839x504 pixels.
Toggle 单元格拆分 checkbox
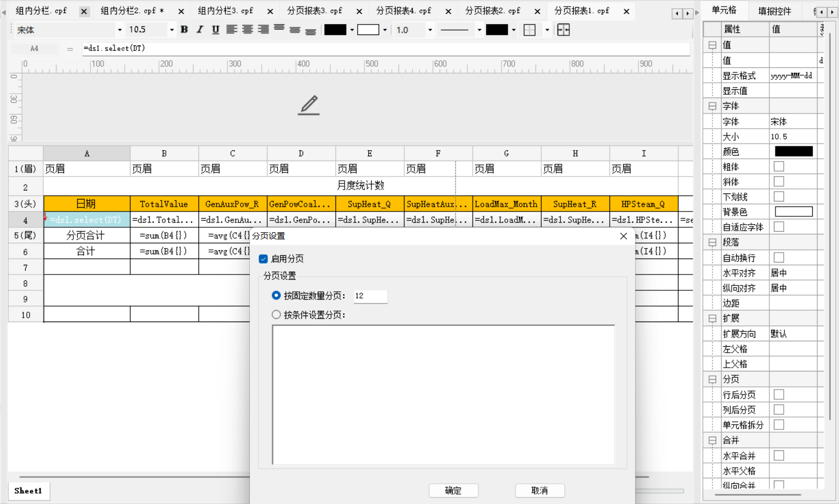[779, 425]
